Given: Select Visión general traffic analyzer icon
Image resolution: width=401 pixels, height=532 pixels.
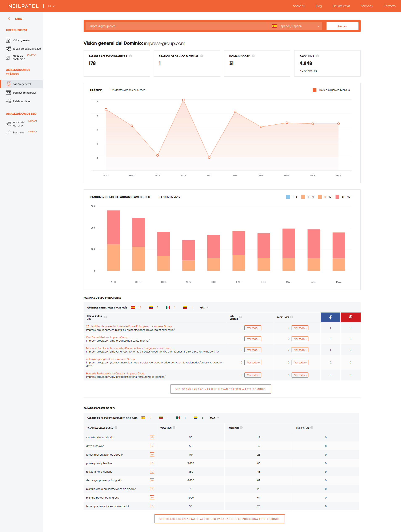Looking at the screenshot, I should (x=9, y=84).
